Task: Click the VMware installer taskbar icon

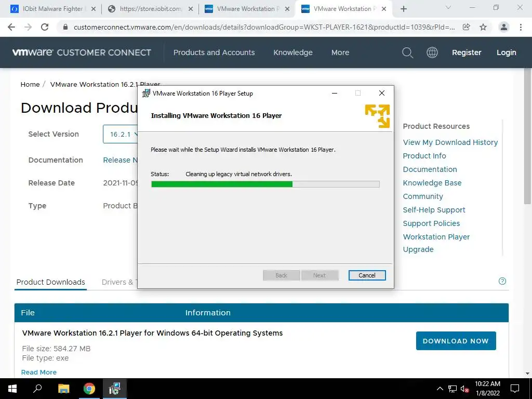Action: pos(115,389)
